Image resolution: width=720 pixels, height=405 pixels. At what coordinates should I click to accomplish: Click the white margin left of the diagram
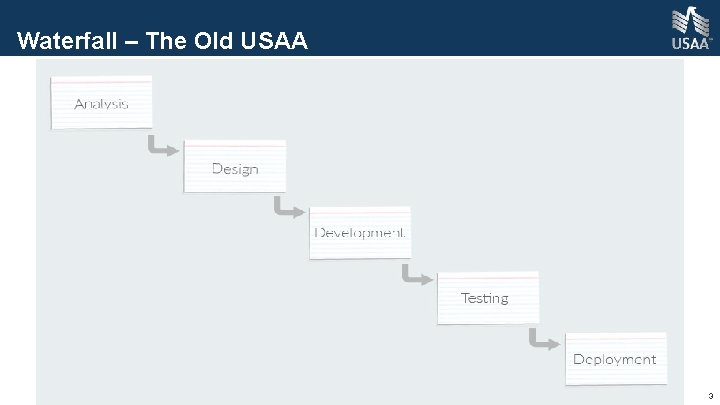tap(17, 230)
